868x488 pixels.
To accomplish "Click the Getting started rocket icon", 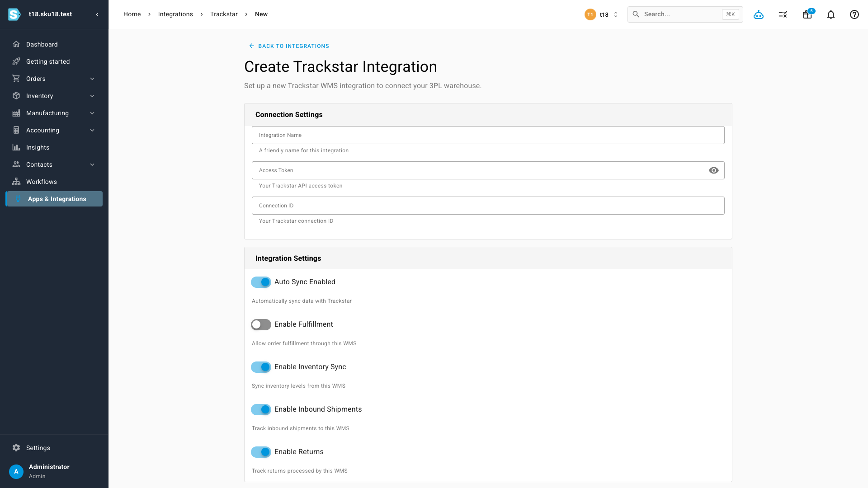I will (16, 61).
